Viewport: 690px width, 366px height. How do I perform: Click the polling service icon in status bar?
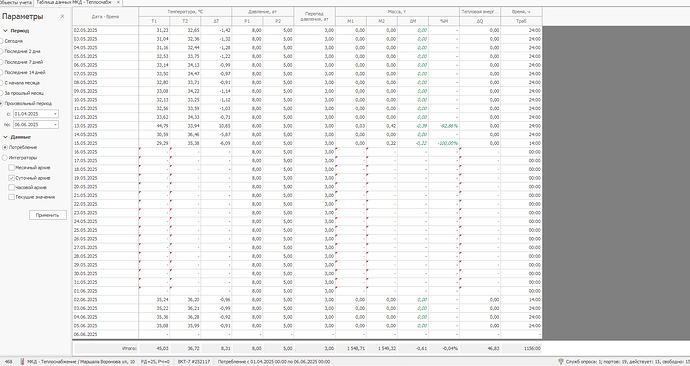[x=561, y=362]
